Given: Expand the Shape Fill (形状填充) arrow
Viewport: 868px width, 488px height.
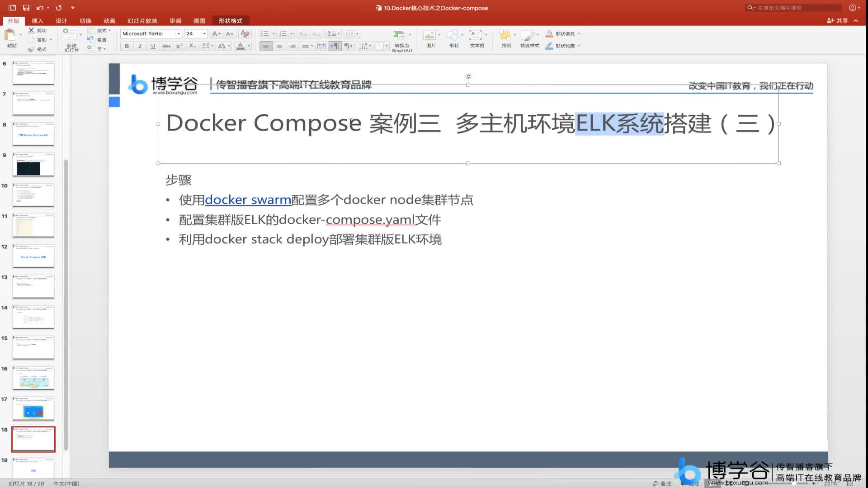Looking at the screenshot, I should click(x=579, y=33).
